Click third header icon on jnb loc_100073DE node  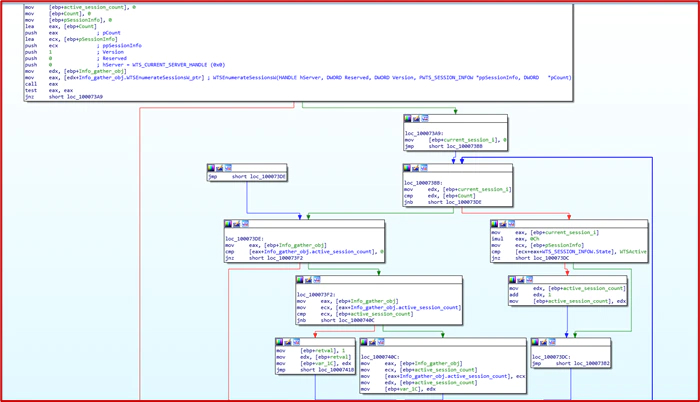point(424,168)
